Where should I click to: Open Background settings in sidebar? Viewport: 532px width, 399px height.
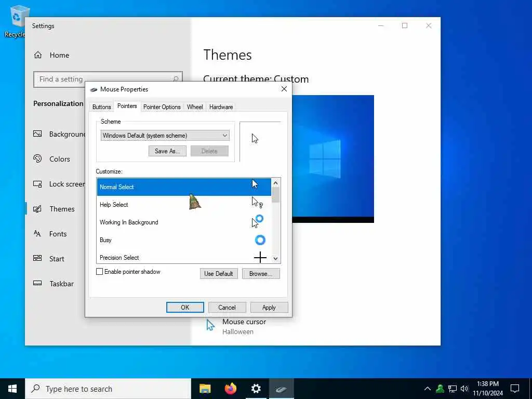tap(59, 134)
